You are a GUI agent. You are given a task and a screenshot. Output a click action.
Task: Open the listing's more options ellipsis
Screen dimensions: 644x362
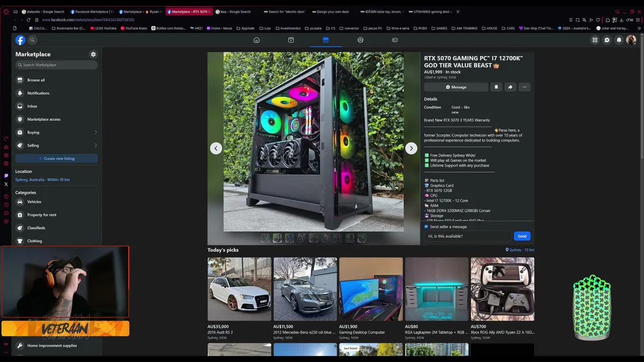[x=524, y=87]
